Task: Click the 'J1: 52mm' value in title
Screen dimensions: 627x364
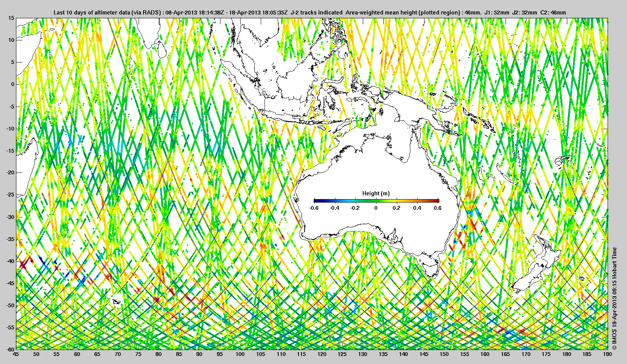Action: (497, 13)
